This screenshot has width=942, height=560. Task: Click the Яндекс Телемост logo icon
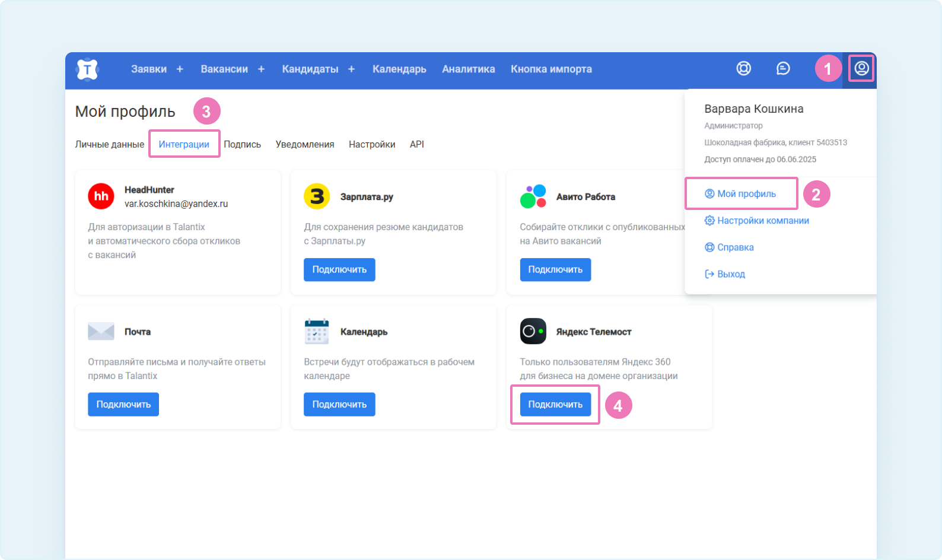[x=533, y=331]
